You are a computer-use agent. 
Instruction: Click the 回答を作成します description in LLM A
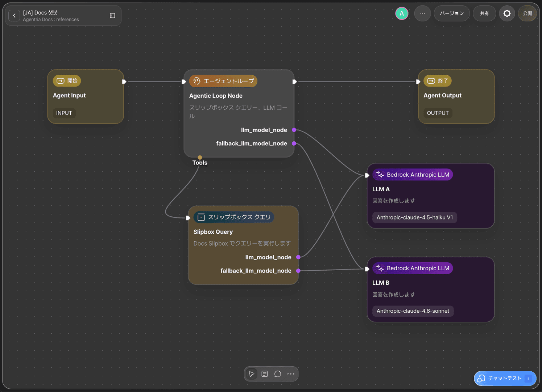(394, 201)
